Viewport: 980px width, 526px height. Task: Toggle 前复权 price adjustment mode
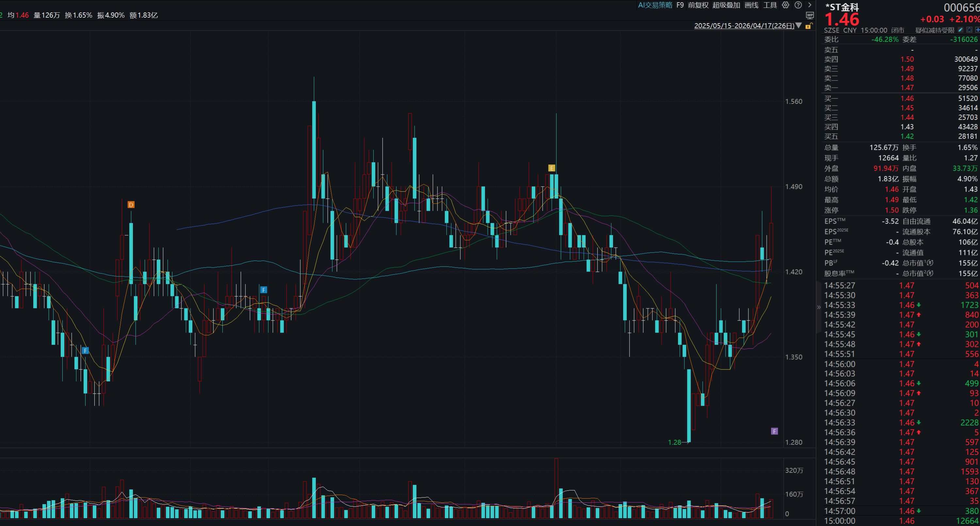(698, 5)
